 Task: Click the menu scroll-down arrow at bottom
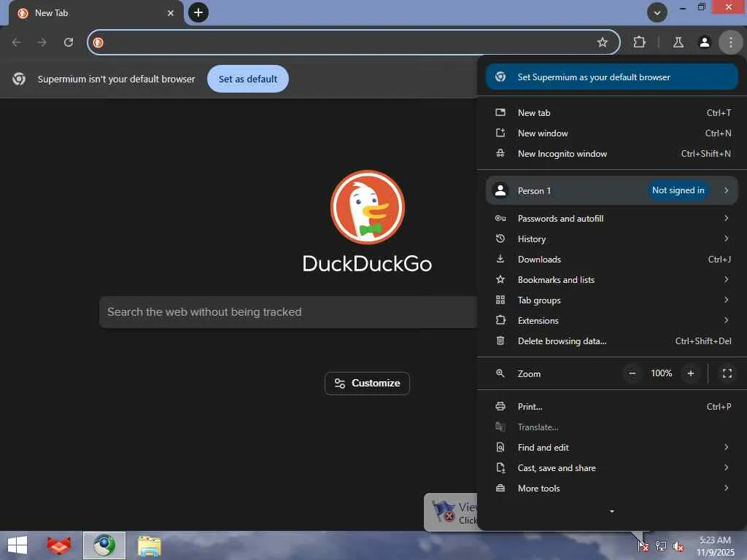tap(612, 511)
